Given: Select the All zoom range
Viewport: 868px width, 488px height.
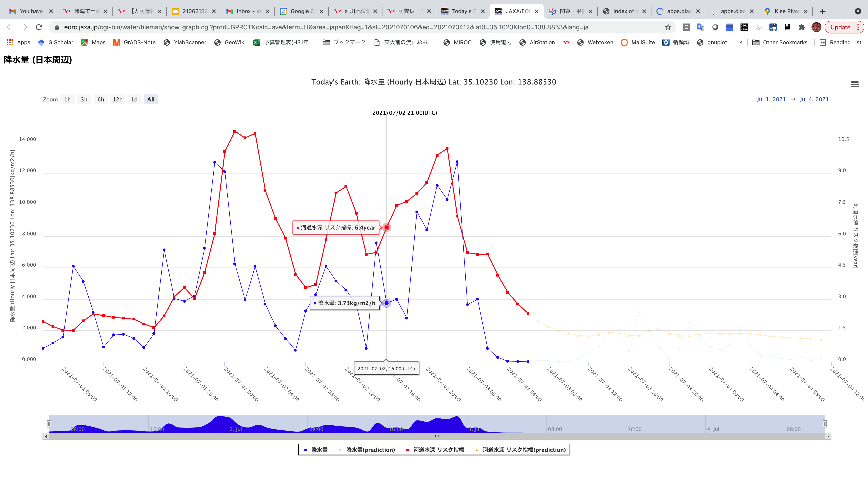Looking at the screenshot, I should pyautogui.click(x=151, y=99).
